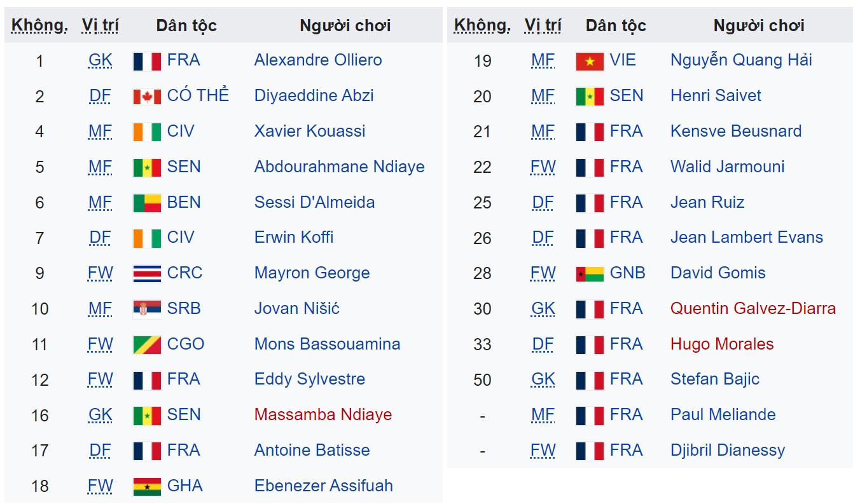Click the Benin flag next to BEN
This screenshot has width=853, height=504.
coord(147,203)
